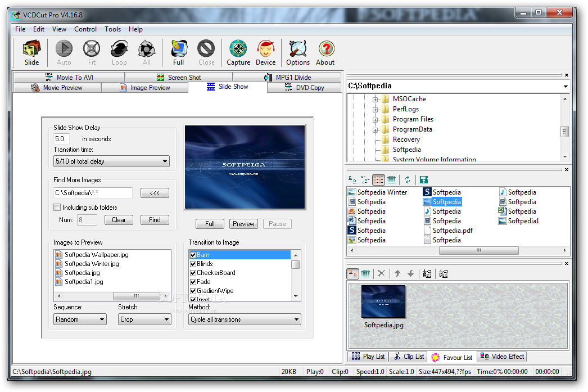Uncheck the Blinds transition
588x392 pixels.
(193, 264)
